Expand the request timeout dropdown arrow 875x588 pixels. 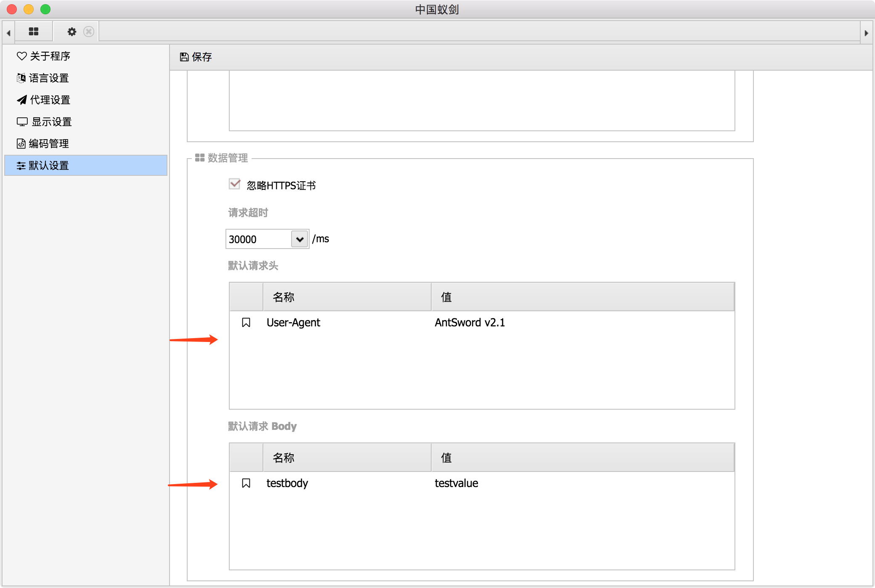pyautogui.click(x=300, y=239)
